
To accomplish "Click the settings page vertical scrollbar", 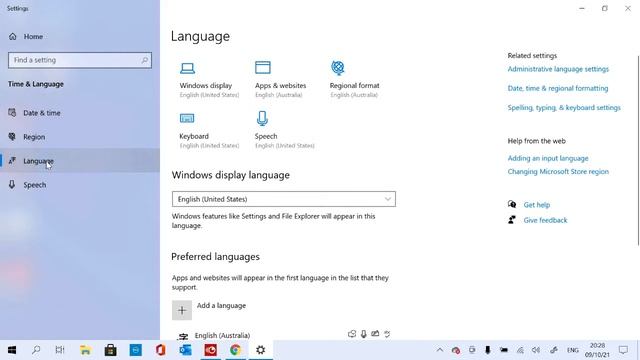I will (638, 151).
